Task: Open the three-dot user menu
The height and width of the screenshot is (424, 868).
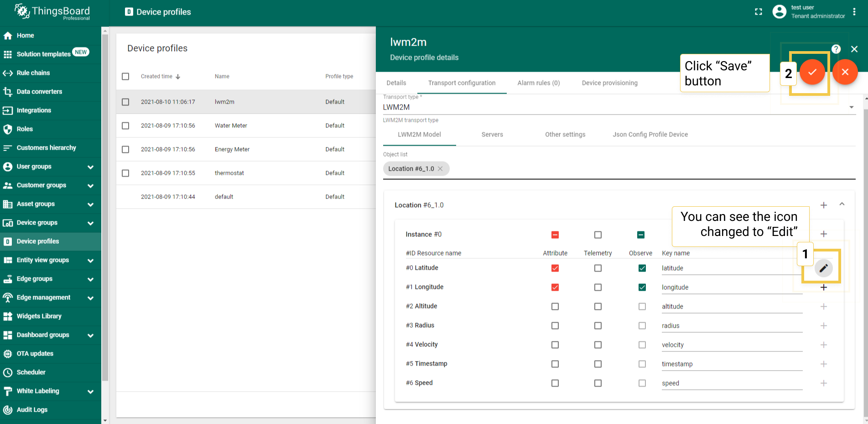Action: click(x=854, y=12)
